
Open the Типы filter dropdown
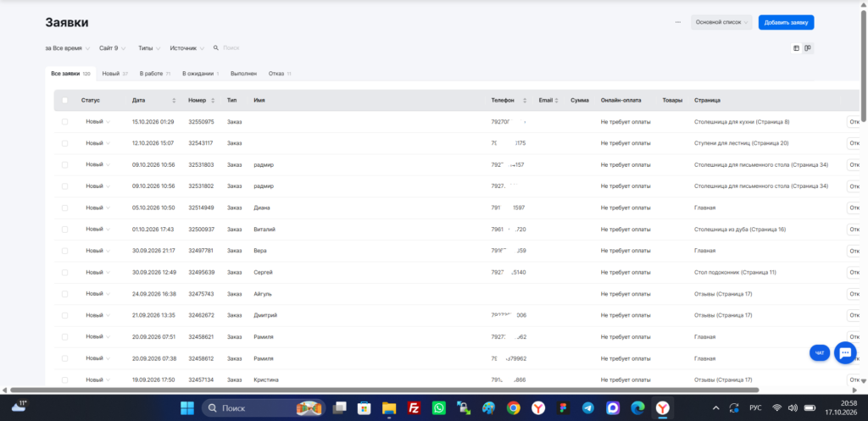(x=149, y=48)
